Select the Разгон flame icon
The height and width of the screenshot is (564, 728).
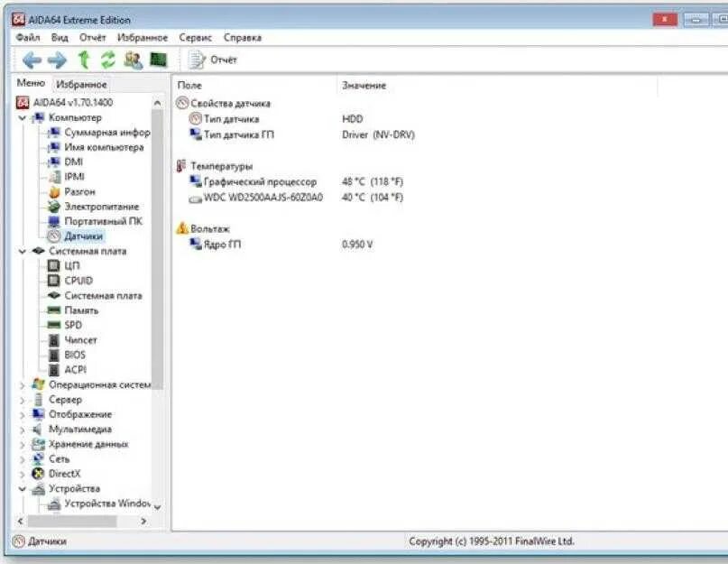pos(54,191)
